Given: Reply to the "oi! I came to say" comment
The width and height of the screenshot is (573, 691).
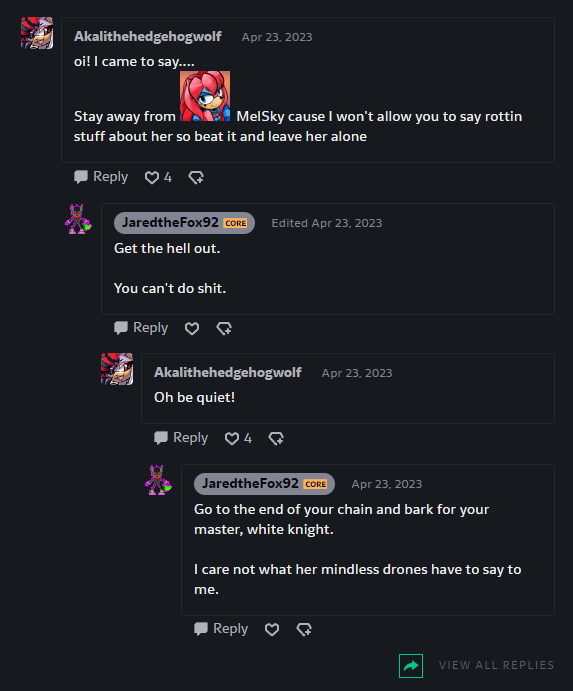Looking at the screenshot, I should (x=101, y=177).
